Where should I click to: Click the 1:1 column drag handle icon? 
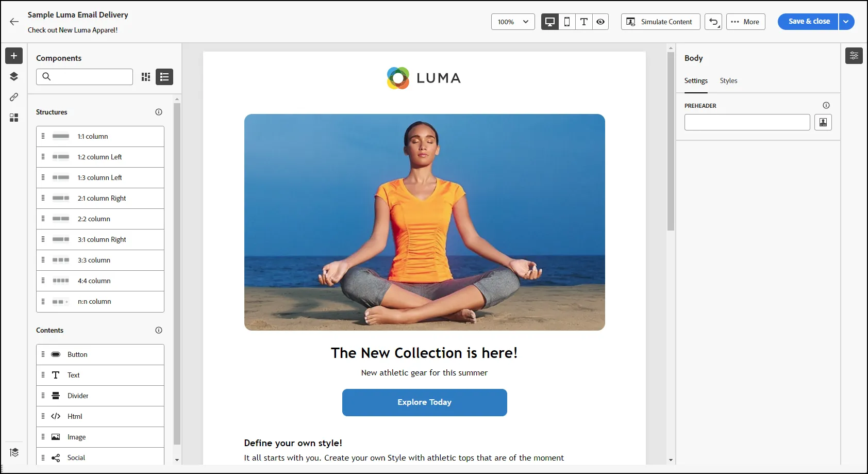coord(43,137)
